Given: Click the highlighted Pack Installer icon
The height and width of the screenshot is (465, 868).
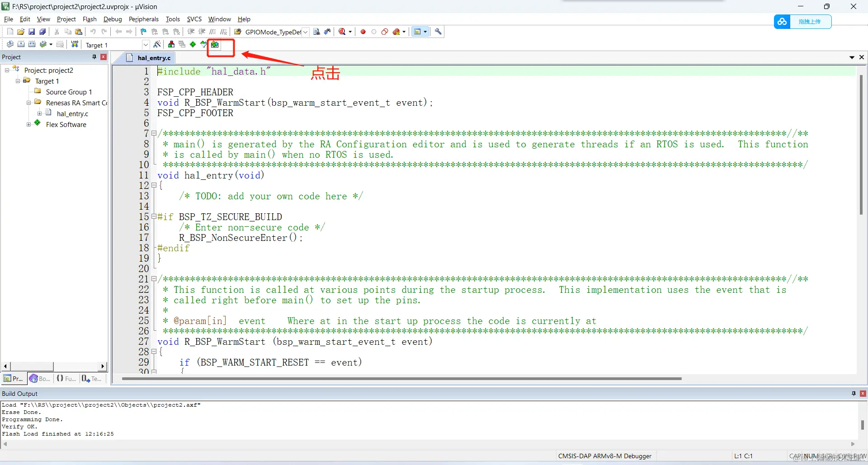Looking at the screenshot, I should pos(215,44).
